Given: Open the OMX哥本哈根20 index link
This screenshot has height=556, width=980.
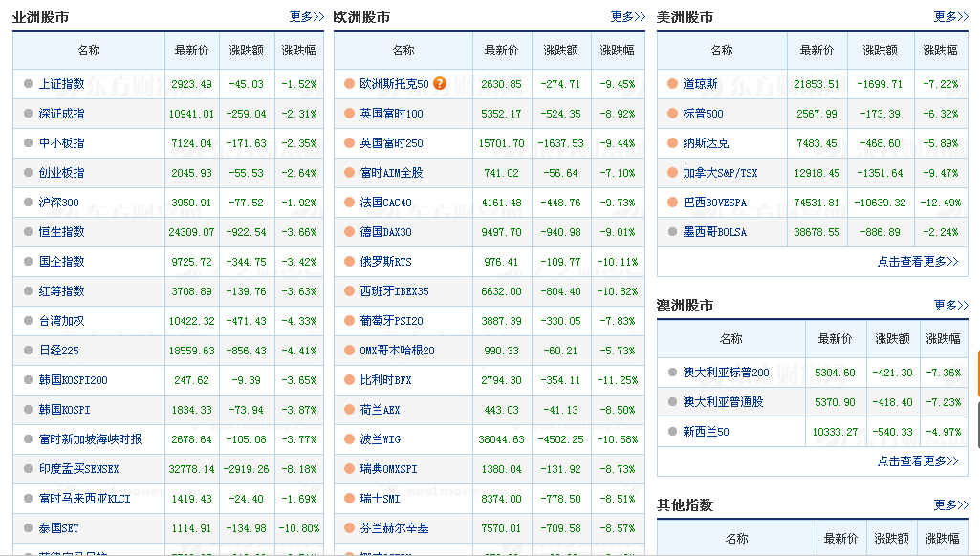Looking at the screenshot, I should click(x=397, y=351).
